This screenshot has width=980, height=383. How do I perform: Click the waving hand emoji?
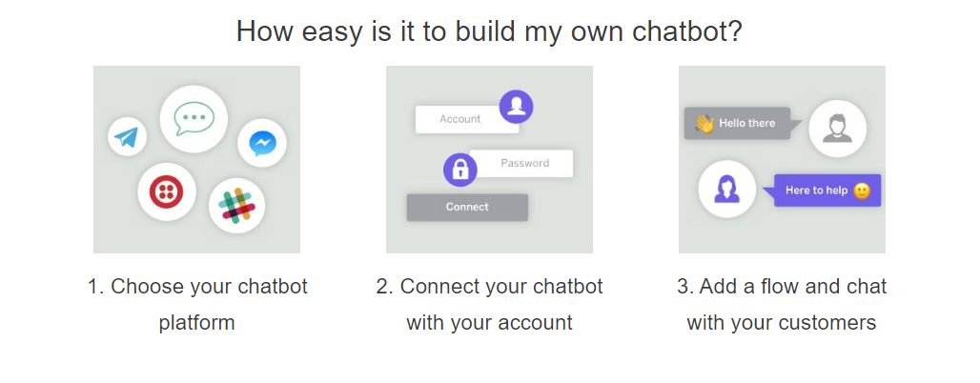pos(704,123)
